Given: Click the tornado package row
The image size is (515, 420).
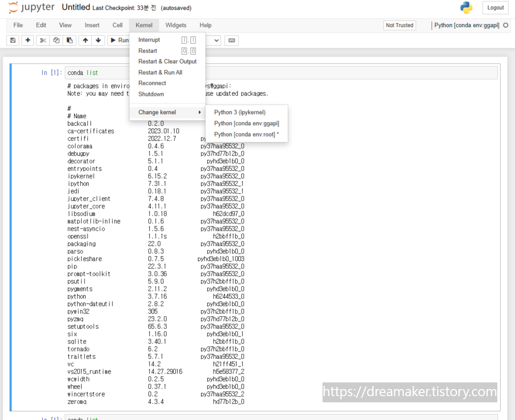Looking at the screenshot, I should [x=156, y=349].
